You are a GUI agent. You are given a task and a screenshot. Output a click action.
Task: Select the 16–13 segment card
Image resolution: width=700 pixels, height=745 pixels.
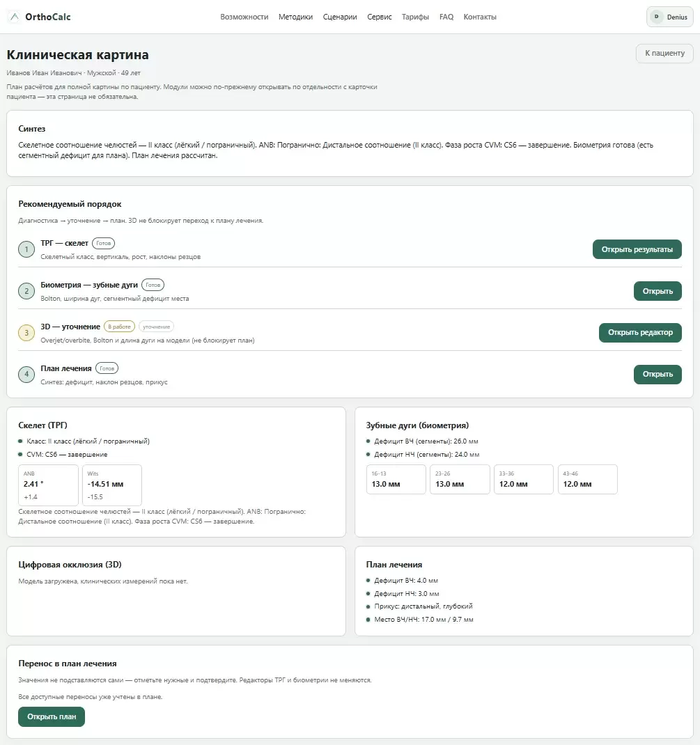pos(396,480)
